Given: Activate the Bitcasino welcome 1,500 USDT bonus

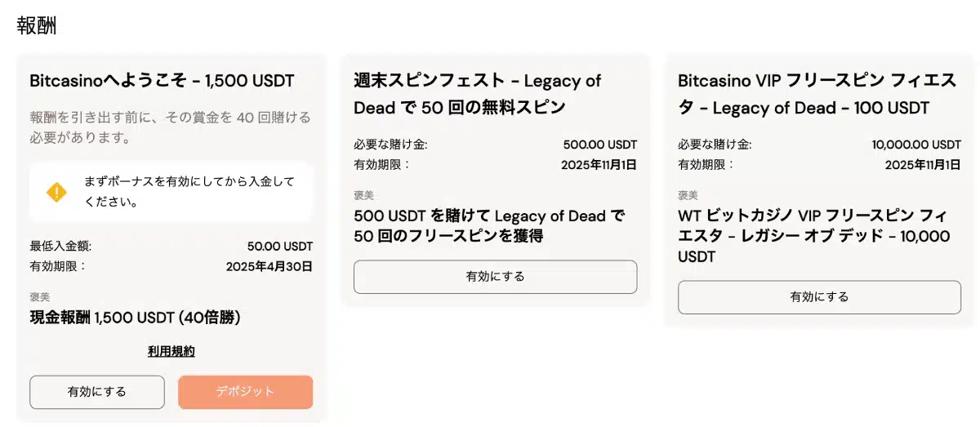Looking at the screenshot, I should (97, 392).
